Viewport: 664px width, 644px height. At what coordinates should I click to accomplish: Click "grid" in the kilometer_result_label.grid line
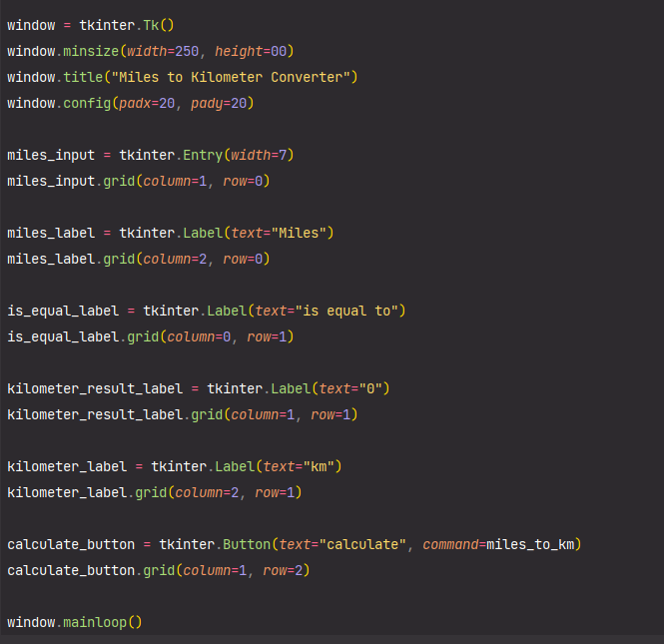pos(207,415)
